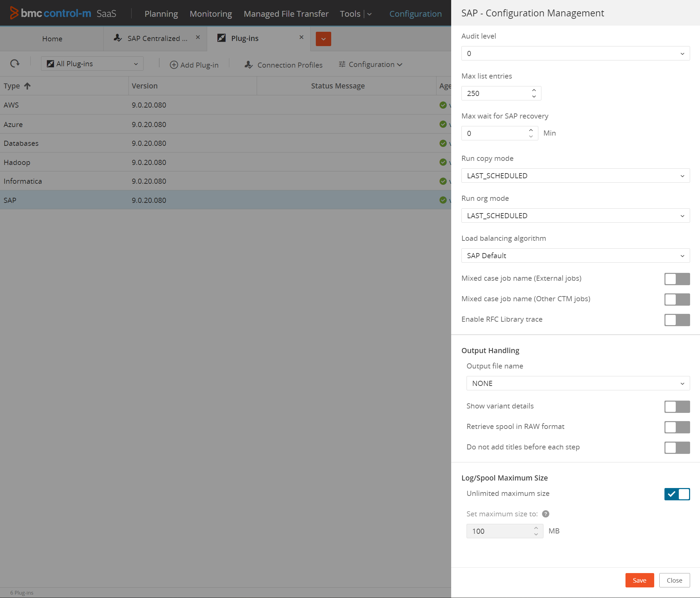Screen dimensions: 700x598
Task: Click the Close button in panel
Action: (674, 580)
